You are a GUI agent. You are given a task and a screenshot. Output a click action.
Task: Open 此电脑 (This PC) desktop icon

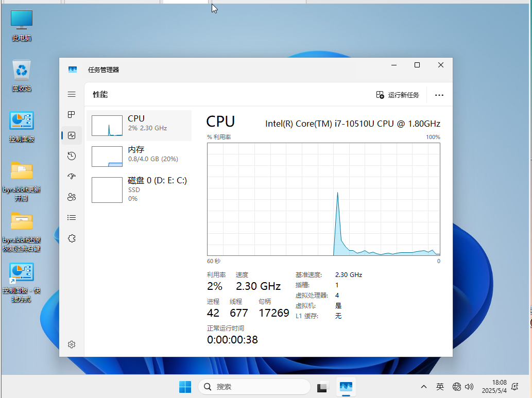(22, 26)
